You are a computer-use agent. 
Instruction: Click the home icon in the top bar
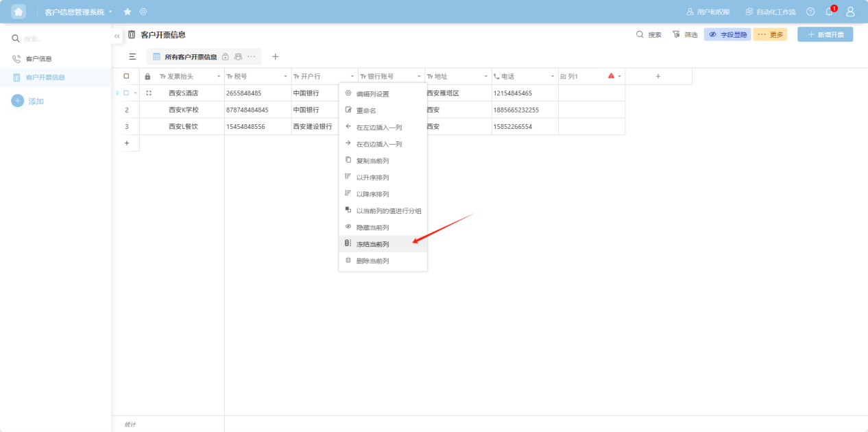click(19, 12)
